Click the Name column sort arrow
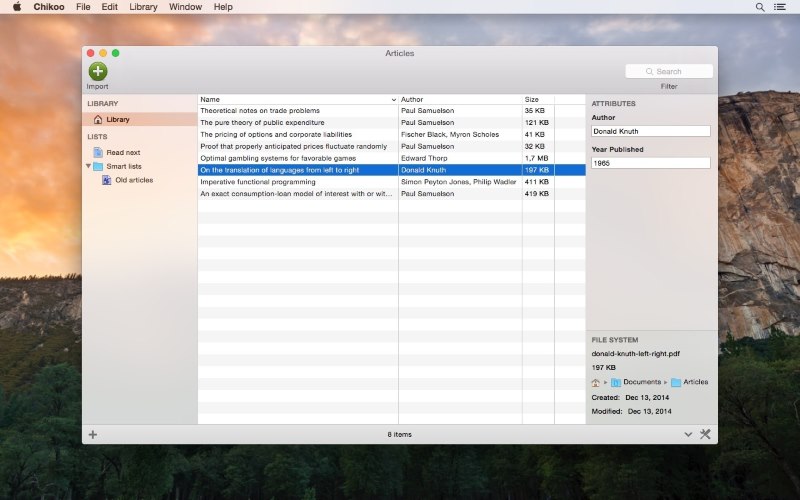Screen dimensions: 800x500 pyautogui.click(x=394, y=99)
